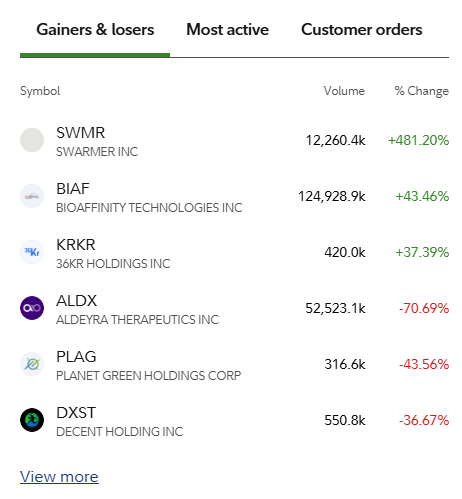Click the ALDX purple Aldeyra logo
The image size is (462, 499).
tap(32, 308)
